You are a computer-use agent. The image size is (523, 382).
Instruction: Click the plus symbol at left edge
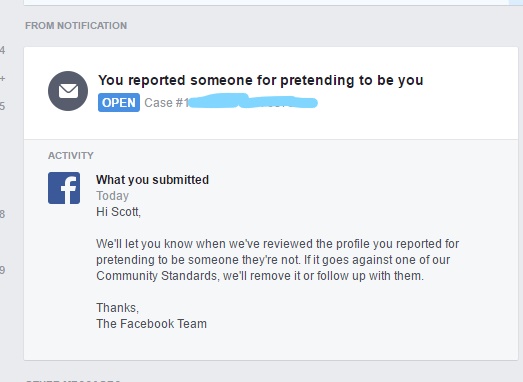pos(3,79)
